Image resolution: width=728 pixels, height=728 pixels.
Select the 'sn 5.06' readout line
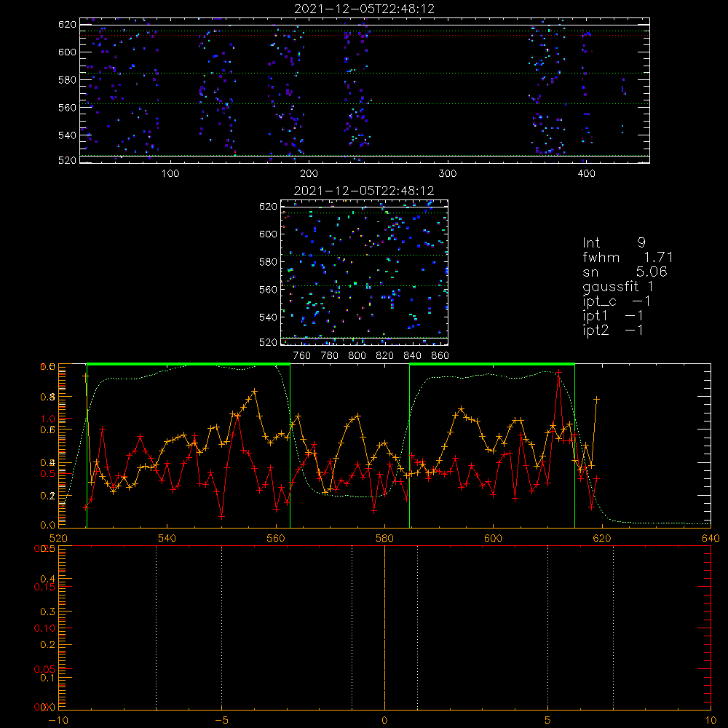point(625,272)
